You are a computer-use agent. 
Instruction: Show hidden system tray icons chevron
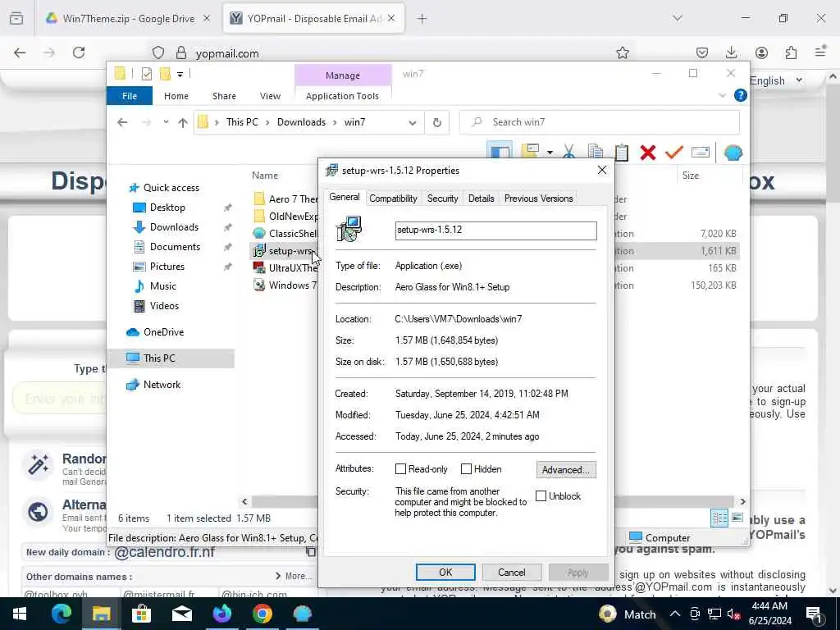tap(675, 614)
